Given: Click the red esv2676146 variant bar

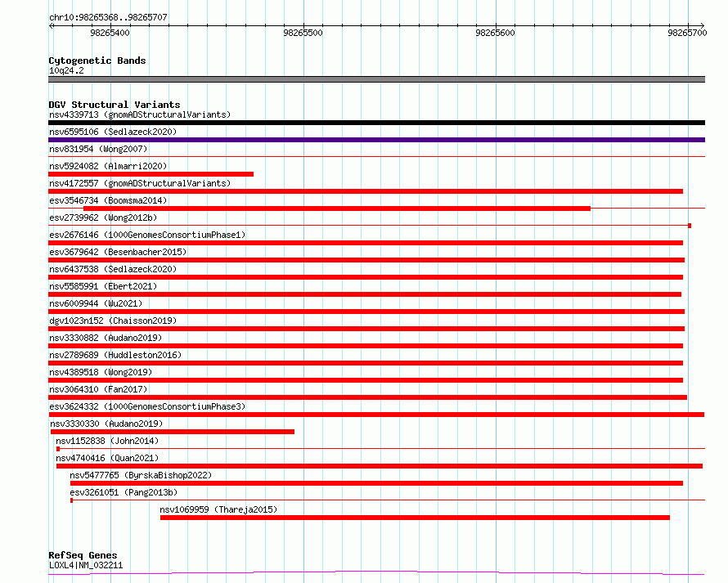Looking at the screenshot, I should tap(366, 243).
